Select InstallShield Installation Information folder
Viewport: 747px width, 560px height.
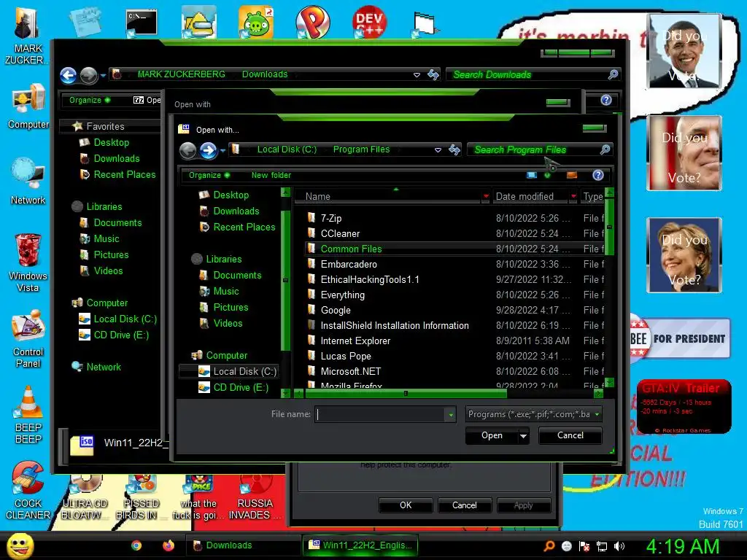395,325
